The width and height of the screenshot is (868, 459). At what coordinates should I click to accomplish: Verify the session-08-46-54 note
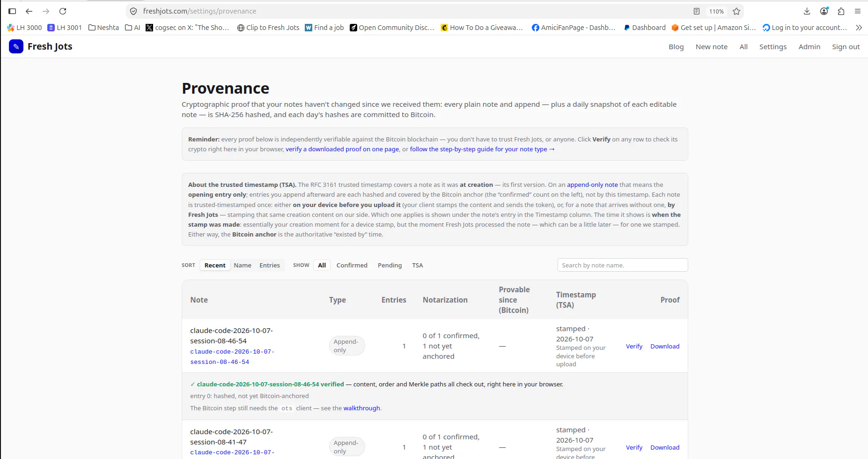tap(634, 346)
